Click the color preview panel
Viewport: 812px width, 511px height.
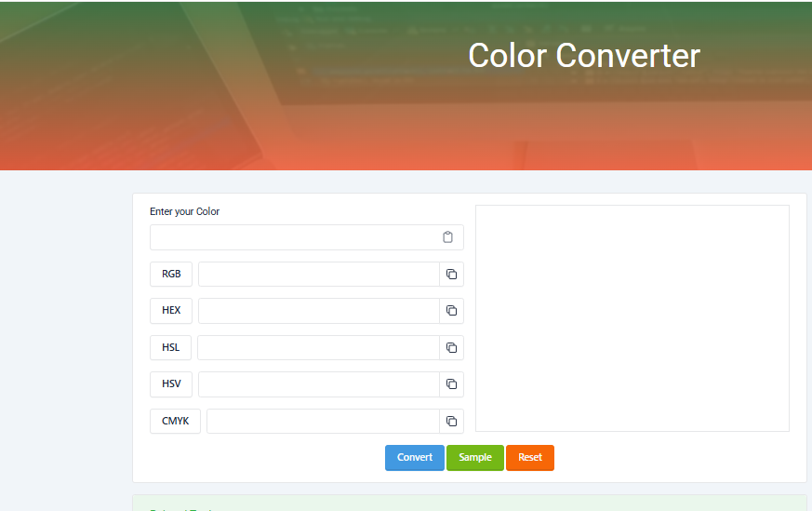click(x=632, y=318)
